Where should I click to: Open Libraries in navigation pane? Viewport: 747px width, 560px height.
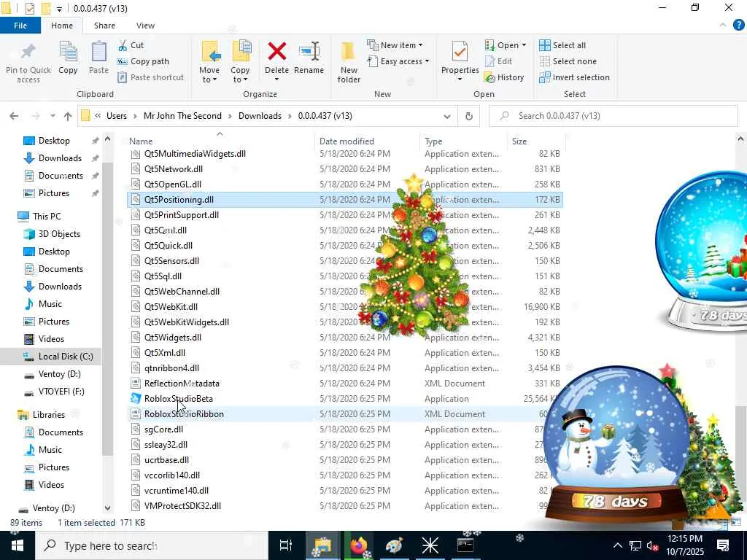click(49, 415)
